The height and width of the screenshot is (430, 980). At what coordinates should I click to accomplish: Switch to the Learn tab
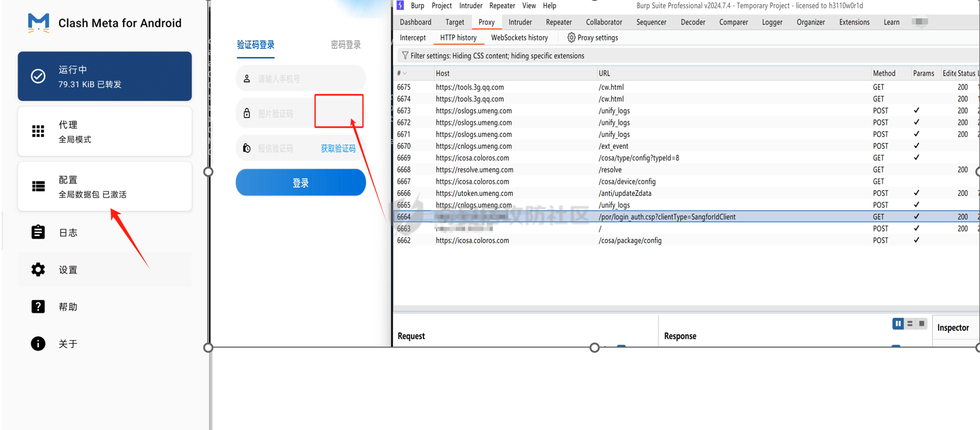pos(891,22)
